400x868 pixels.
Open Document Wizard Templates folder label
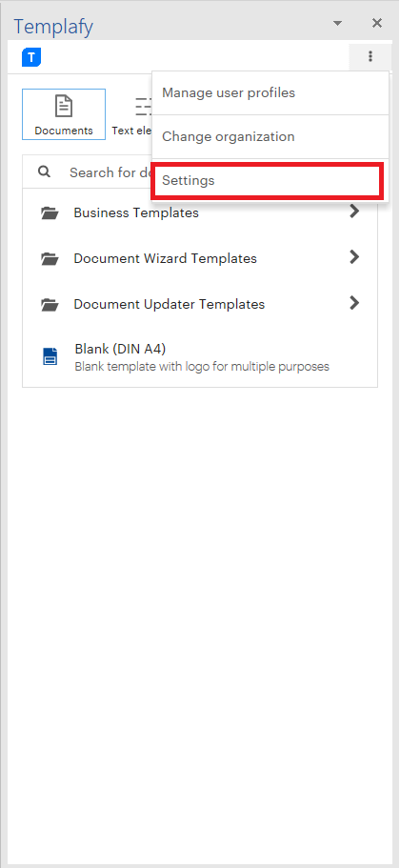166,258
